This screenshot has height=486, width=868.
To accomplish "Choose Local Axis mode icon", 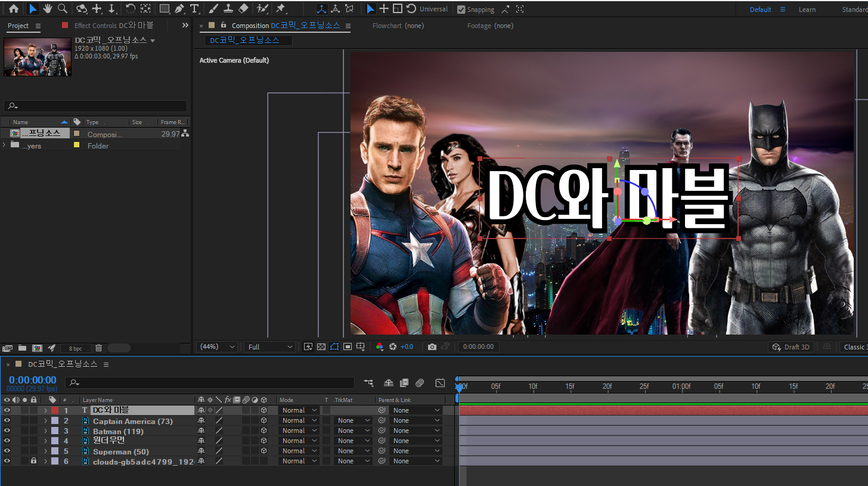I will (322, 9).
